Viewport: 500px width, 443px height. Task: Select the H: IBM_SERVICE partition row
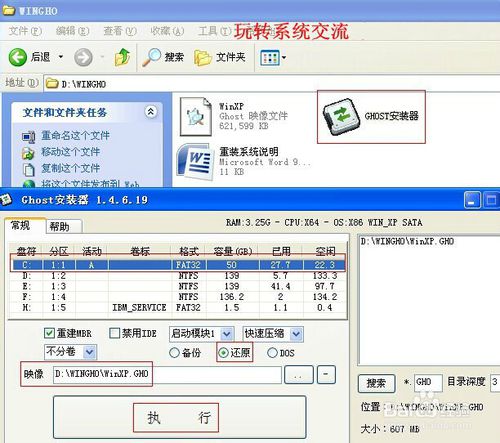(178, 307)
